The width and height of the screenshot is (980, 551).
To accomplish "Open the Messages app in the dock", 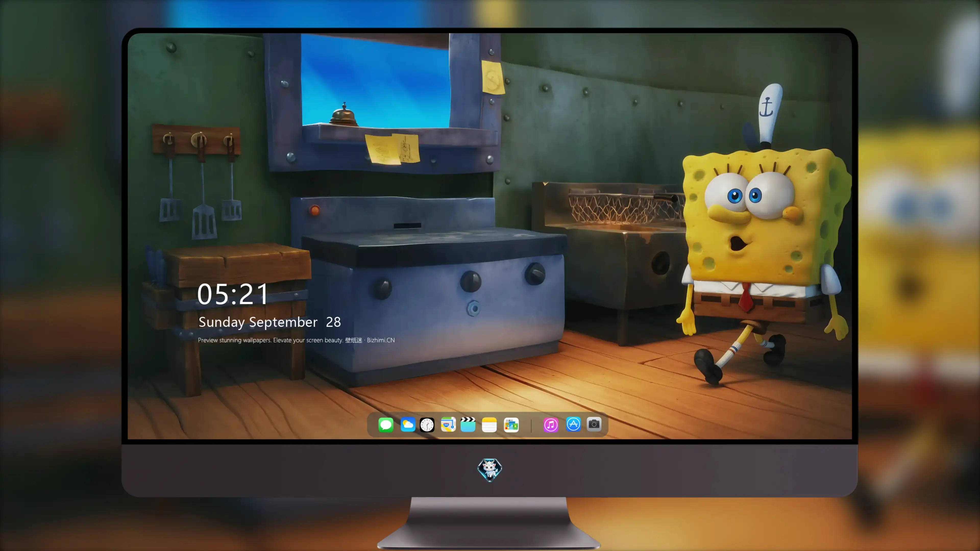I will pyautogui.click(x=386, y=424).
